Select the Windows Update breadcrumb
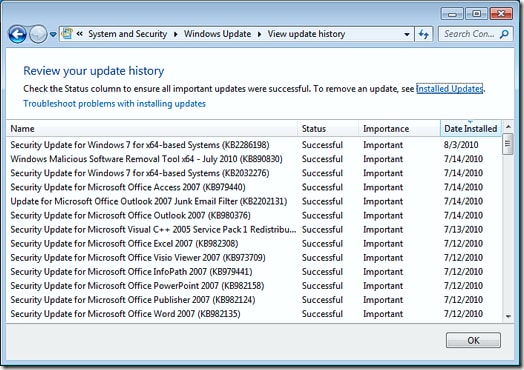The width and height of the screenshot is (524, 370). coord(217,34)
